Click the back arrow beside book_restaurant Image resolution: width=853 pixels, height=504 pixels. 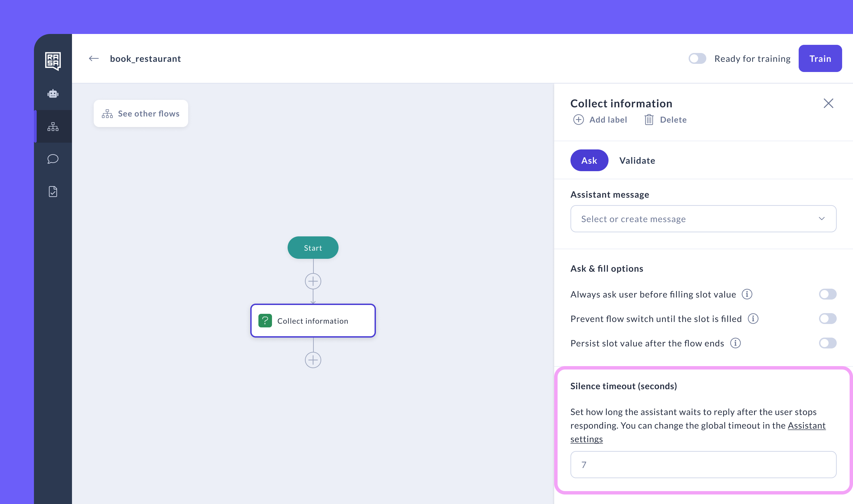coord(94,59)
